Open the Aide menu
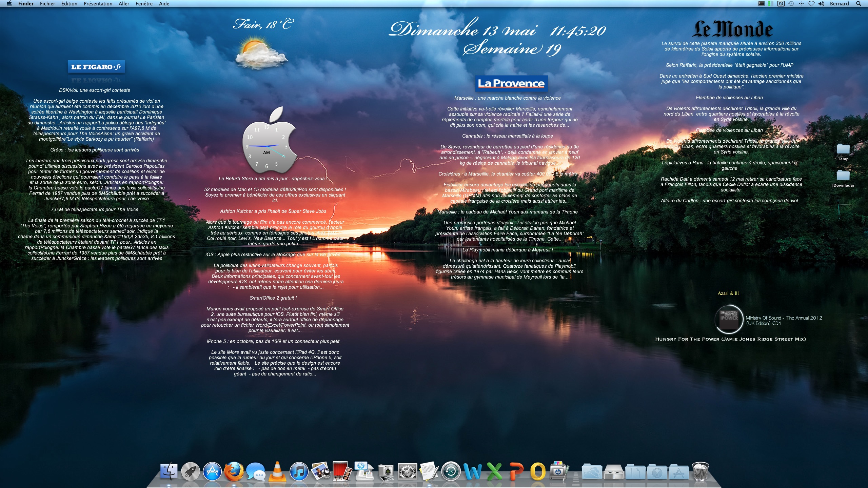Image resolution: width=868 pixels, height=488 pixels. (164, 4)
